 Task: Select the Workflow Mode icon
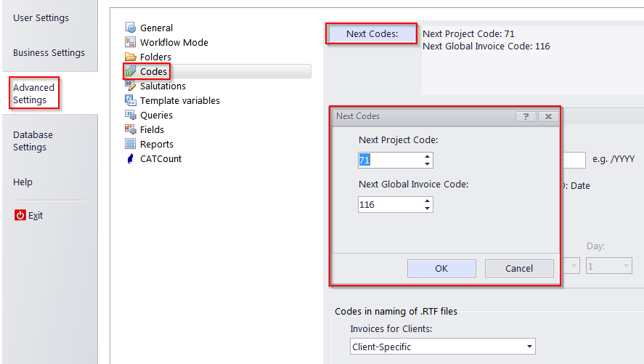131,42
